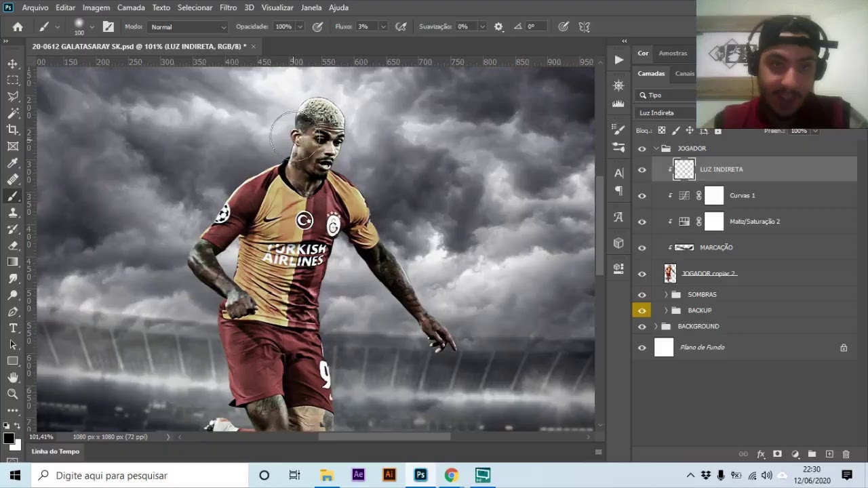This screenshot has height=488, width=868.
Task: Hide the Curvas 1 adjustment layer
Action: 642,196
